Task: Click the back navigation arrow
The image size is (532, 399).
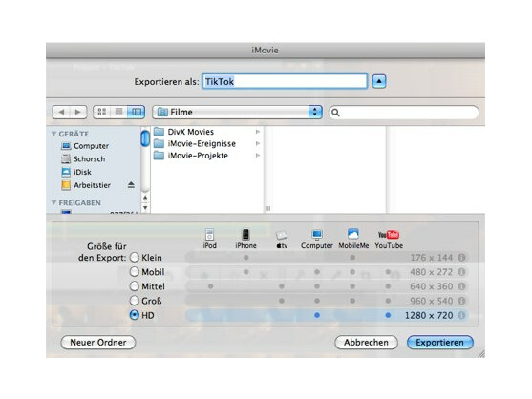Action: [x=61, y=112]
